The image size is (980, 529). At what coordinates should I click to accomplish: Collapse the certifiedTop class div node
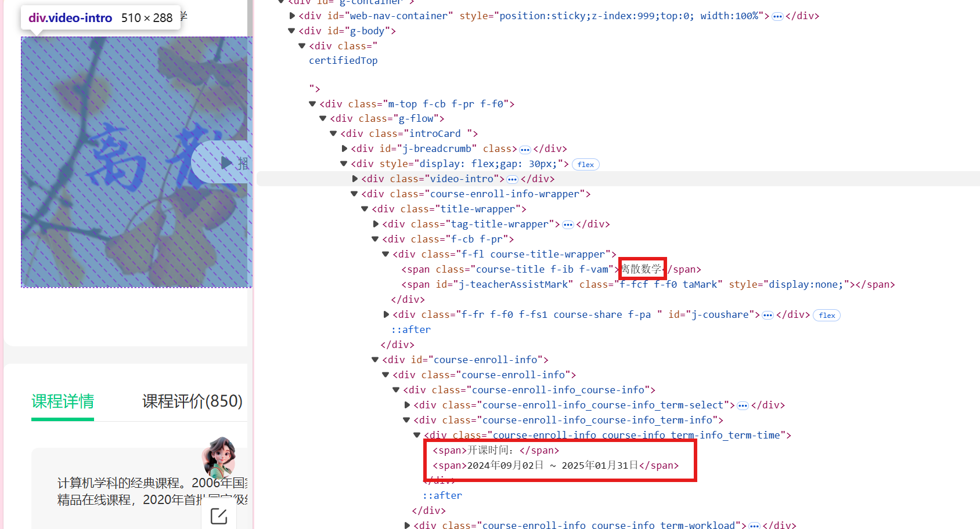pos(302,46)
